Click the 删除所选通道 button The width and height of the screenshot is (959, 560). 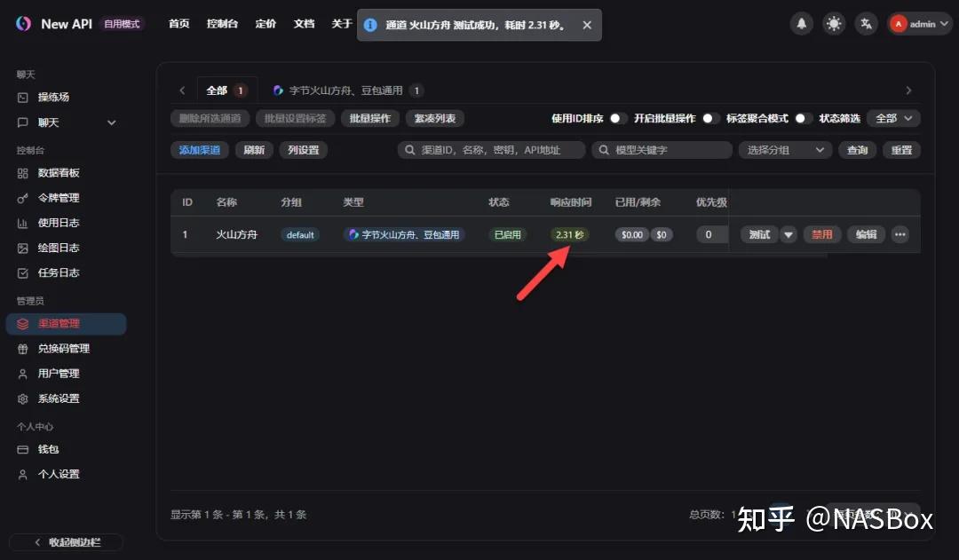(210, 119)
